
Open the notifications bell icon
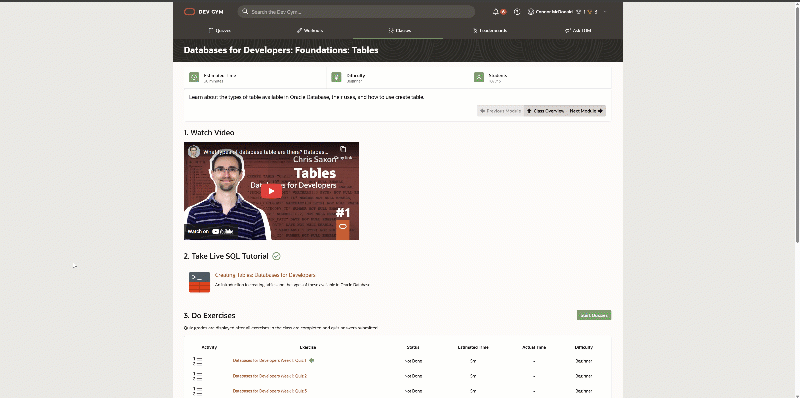pyautogui.click(x=496, y=12)
